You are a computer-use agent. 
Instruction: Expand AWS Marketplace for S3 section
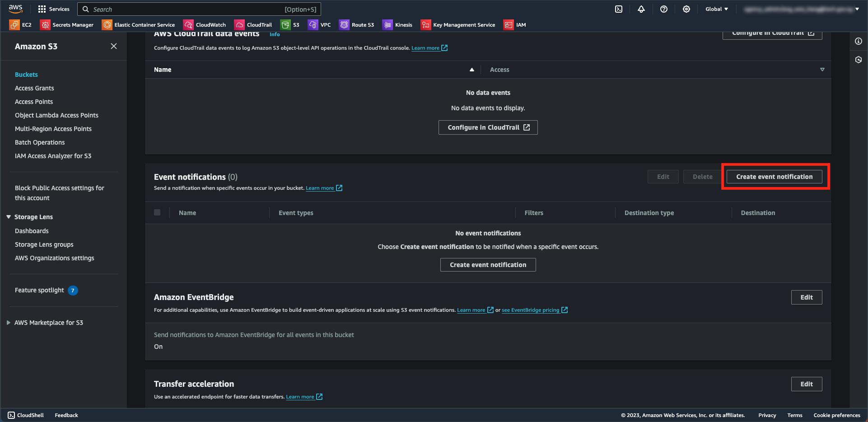[x=8, y=322]
